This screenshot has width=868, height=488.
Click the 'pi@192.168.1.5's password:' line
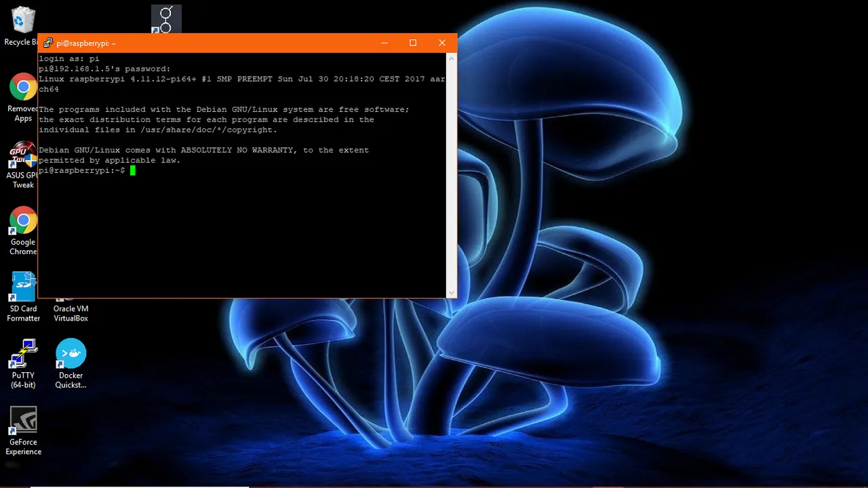(x=104, y=69)
